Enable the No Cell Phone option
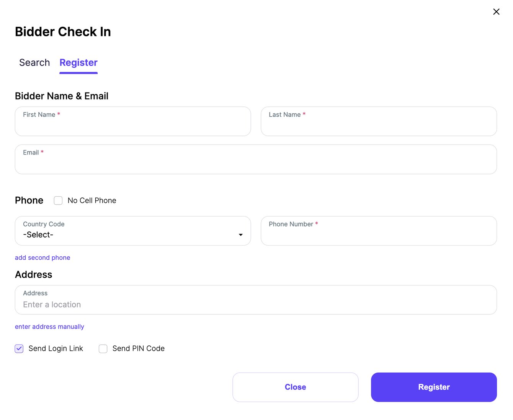Viewport: 513px width, 420px height. tap(58, 200)
